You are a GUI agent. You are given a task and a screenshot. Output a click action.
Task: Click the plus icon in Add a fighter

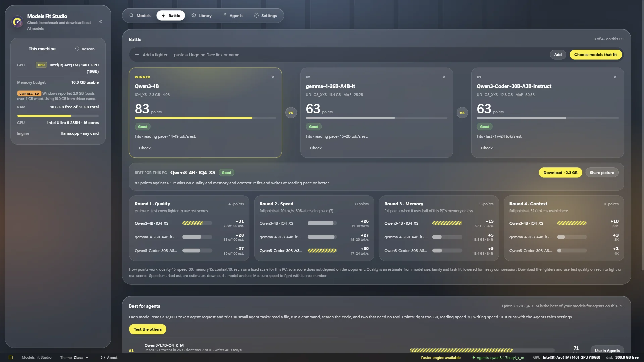point(137,54)
